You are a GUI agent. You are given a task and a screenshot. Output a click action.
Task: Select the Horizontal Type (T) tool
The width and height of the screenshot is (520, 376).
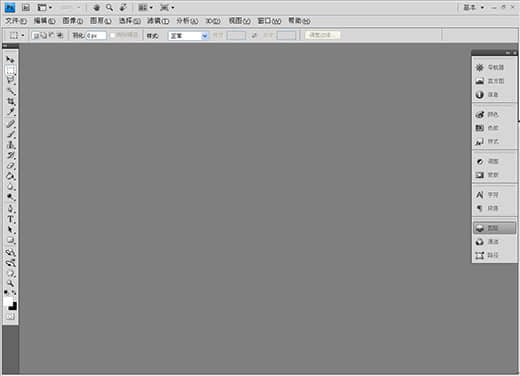pos(10,219)
